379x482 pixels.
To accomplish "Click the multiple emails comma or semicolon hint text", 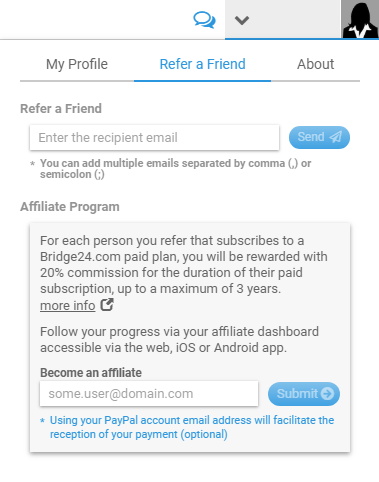I will pyautogui.click(x=175, y=169).
